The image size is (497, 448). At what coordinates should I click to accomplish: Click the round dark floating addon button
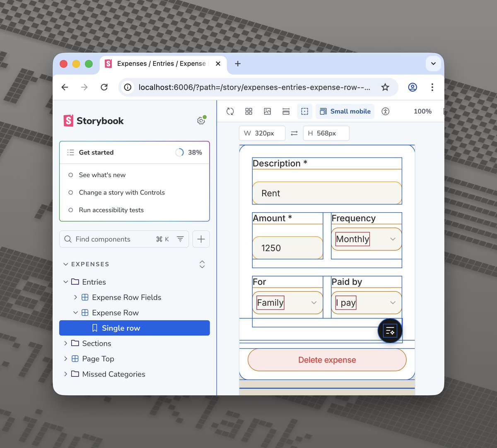(x=390, y=331)
